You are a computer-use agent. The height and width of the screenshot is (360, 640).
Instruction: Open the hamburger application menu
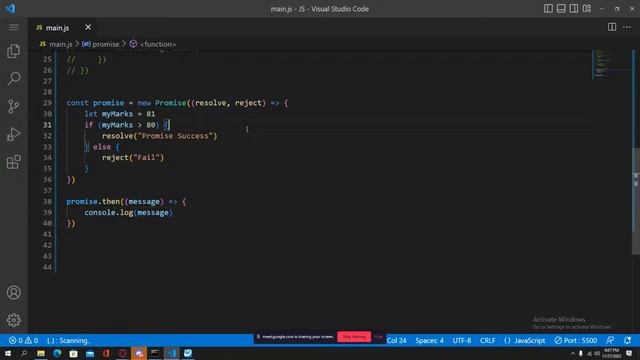[13, 27]
